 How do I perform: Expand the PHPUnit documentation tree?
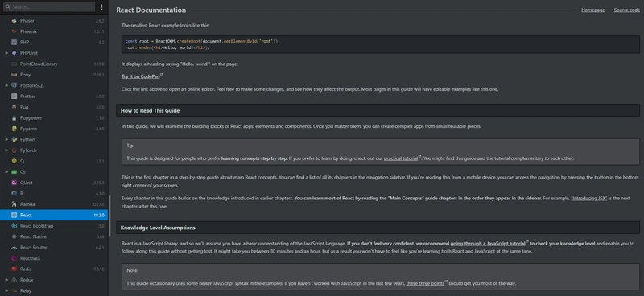coord(6,53)
